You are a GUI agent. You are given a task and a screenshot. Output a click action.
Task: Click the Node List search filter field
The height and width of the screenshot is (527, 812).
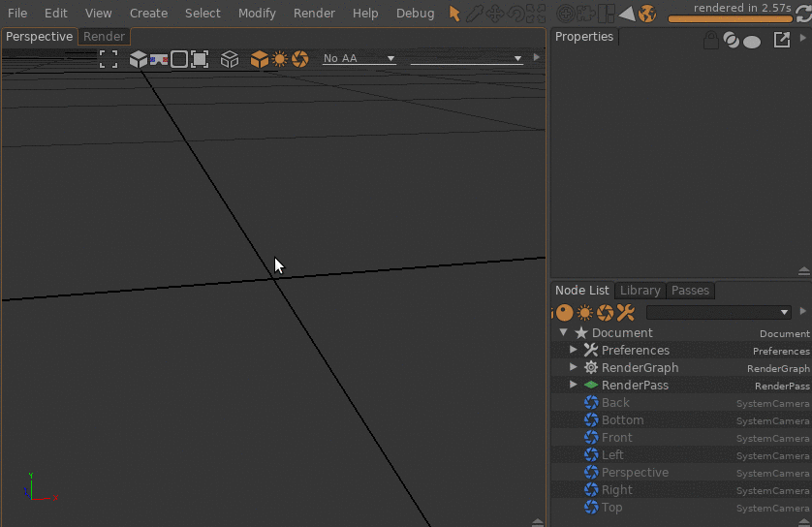(718, 312)
